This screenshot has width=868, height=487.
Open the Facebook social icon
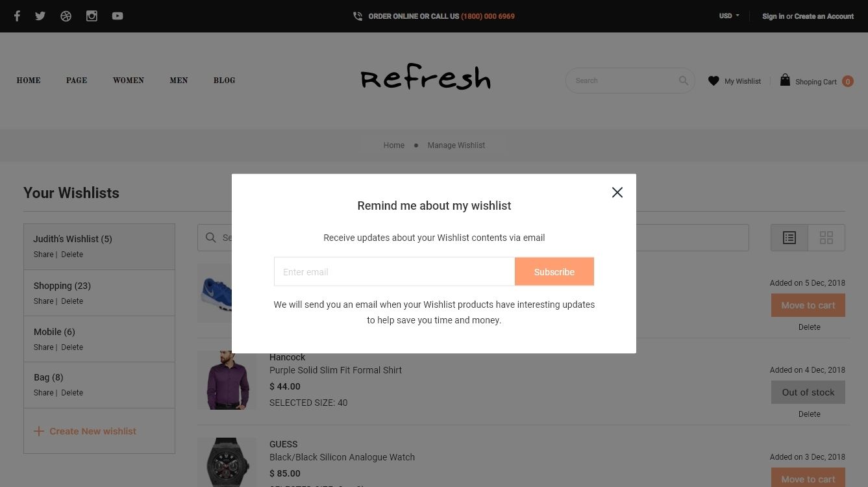17,16
